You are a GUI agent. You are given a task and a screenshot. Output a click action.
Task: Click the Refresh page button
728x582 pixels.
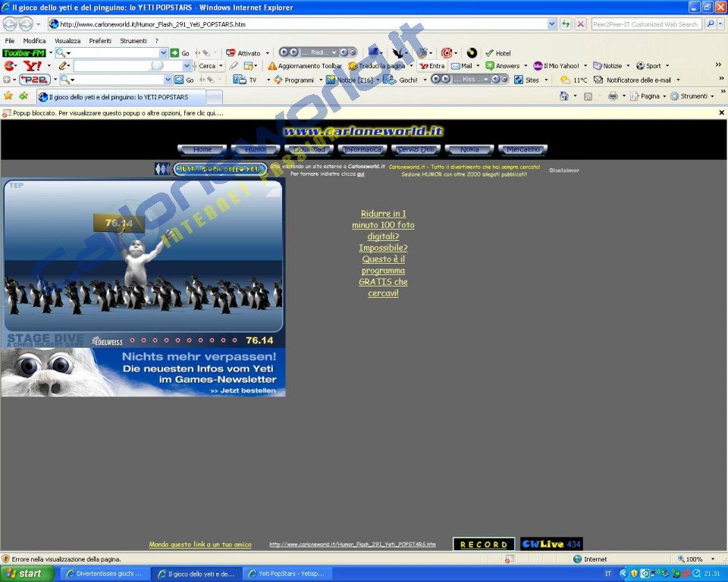(566, 24)
